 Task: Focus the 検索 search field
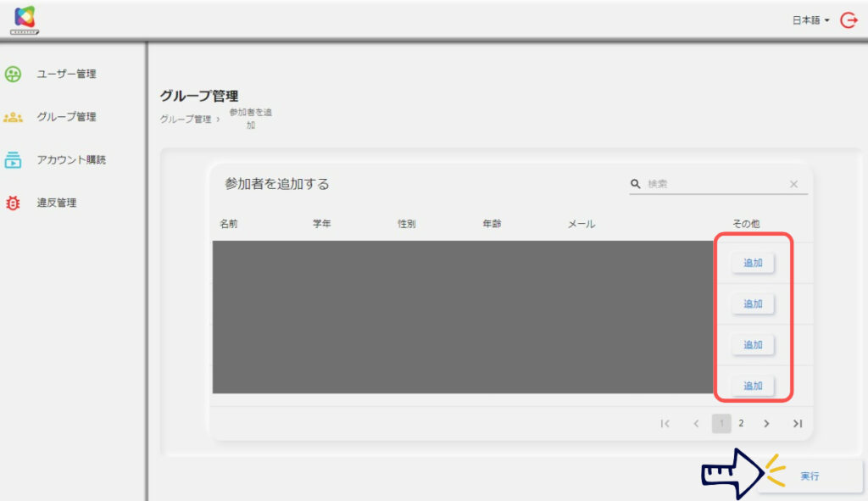(x=717, y=184)
